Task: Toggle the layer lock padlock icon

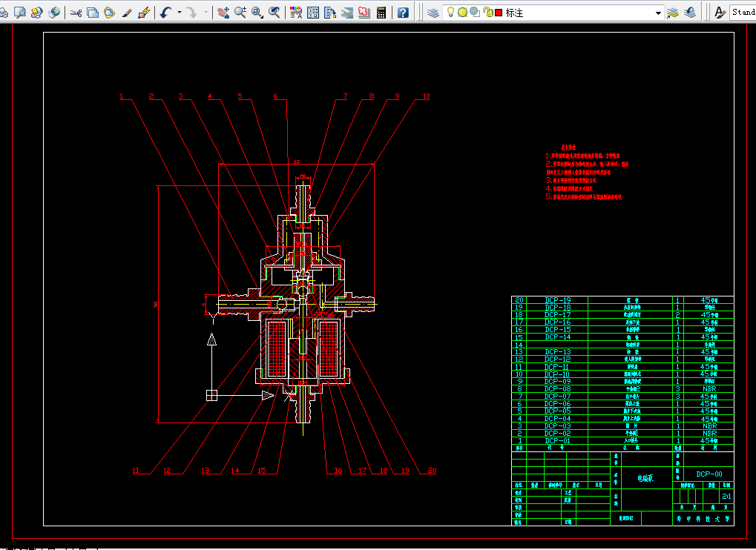Action: [x=487, y=13]
